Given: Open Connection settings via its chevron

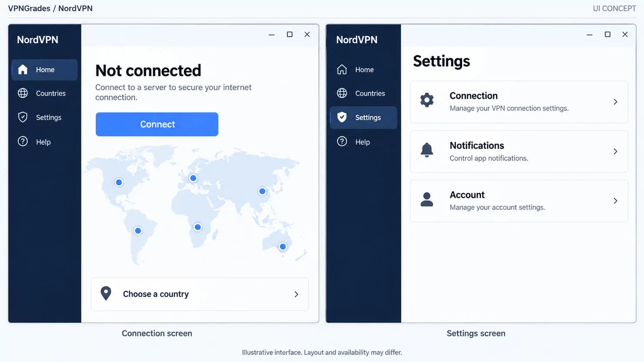Looking at the screenshot, I should pyautogui.click(x=615, y=102).
